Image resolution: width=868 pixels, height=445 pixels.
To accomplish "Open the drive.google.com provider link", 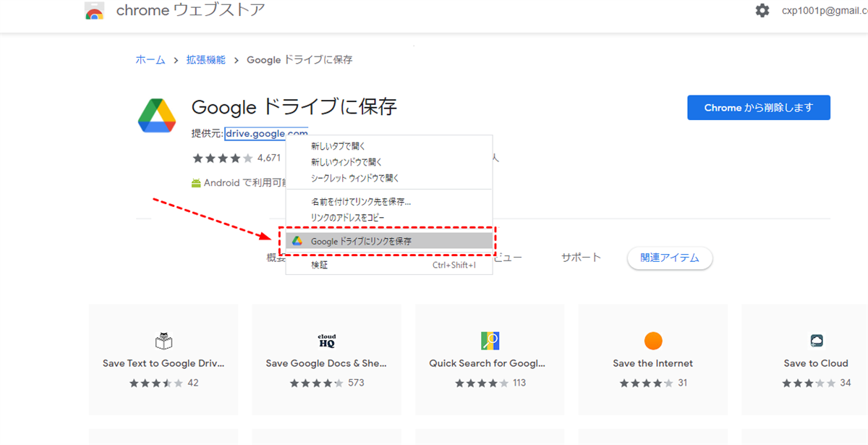I will (x=266, y=134).
